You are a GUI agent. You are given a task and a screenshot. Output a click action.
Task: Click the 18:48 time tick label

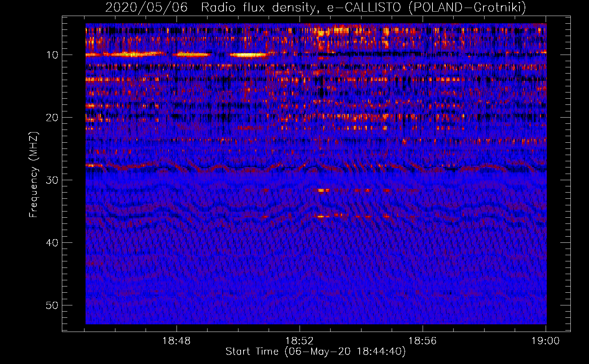177,341
